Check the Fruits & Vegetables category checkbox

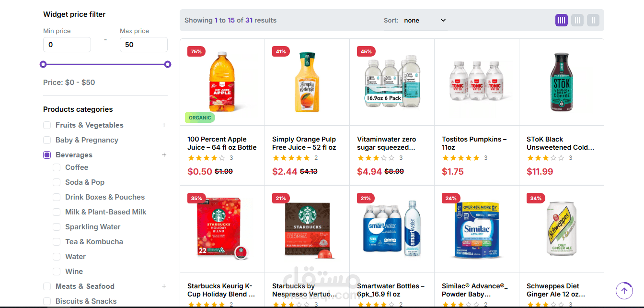(x=47, y=125)
